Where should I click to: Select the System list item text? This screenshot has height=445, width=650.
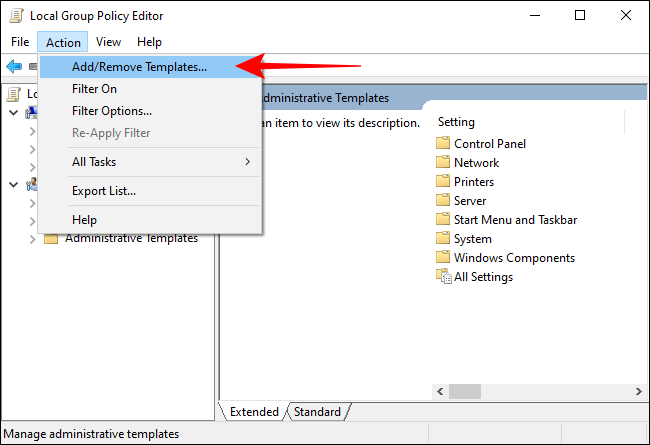[x=473, y=239]
